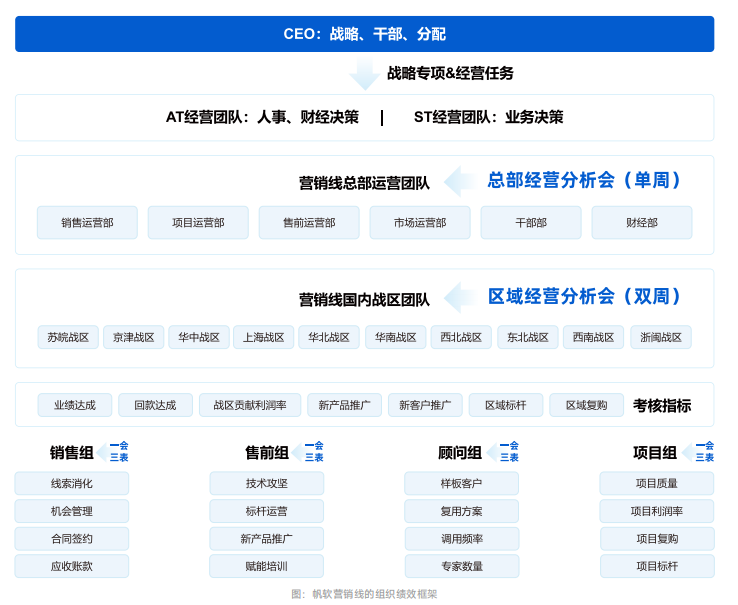Click 一会三表 beside 售前组
738x605 pixels.
314,452
